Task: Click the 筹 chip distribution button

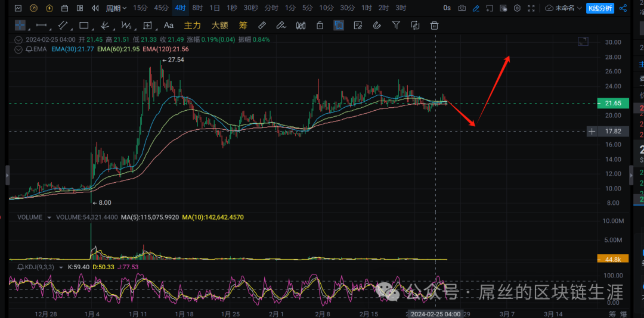Action: coord(243,26)
